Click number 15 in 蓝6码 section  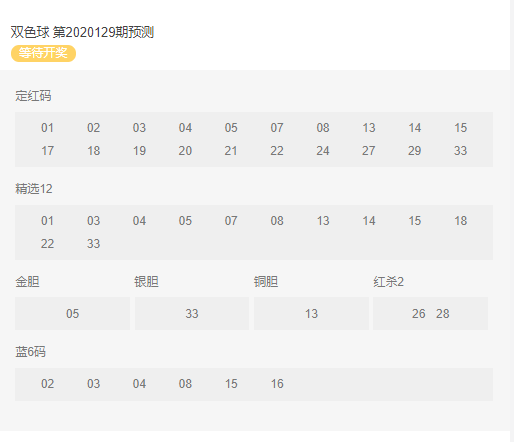(231, 384)
